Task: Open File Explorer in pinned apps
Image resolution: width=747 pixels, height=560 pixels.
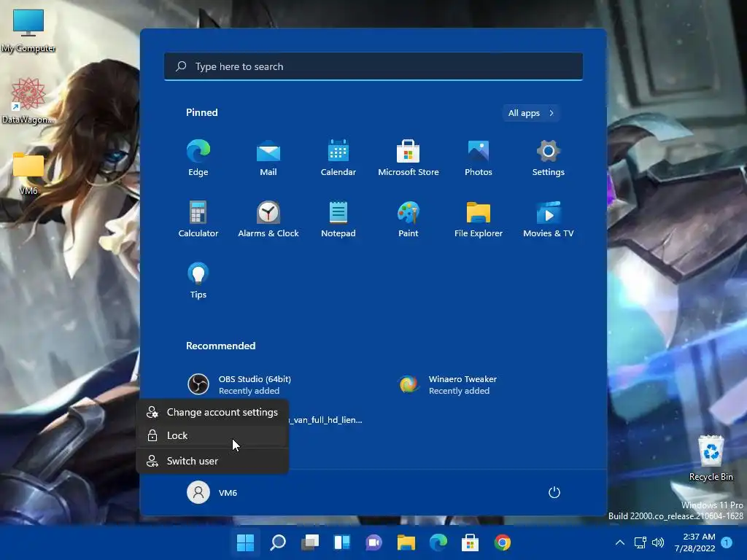Action: 479,219
